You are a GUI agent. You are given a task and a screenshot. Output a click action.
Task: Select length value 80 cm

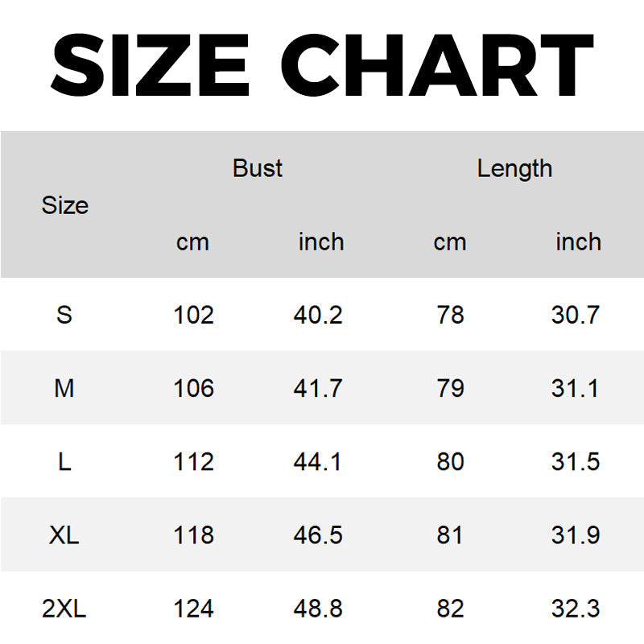point(450,461)
